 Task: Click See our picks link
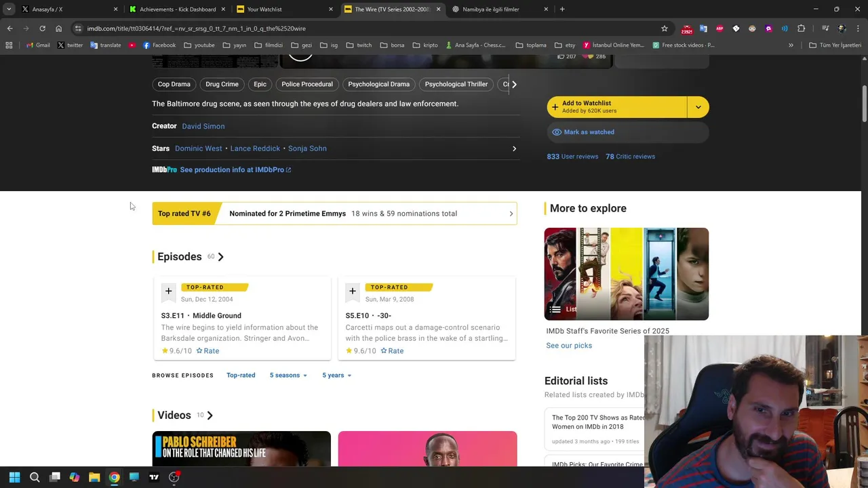[569, 346]
